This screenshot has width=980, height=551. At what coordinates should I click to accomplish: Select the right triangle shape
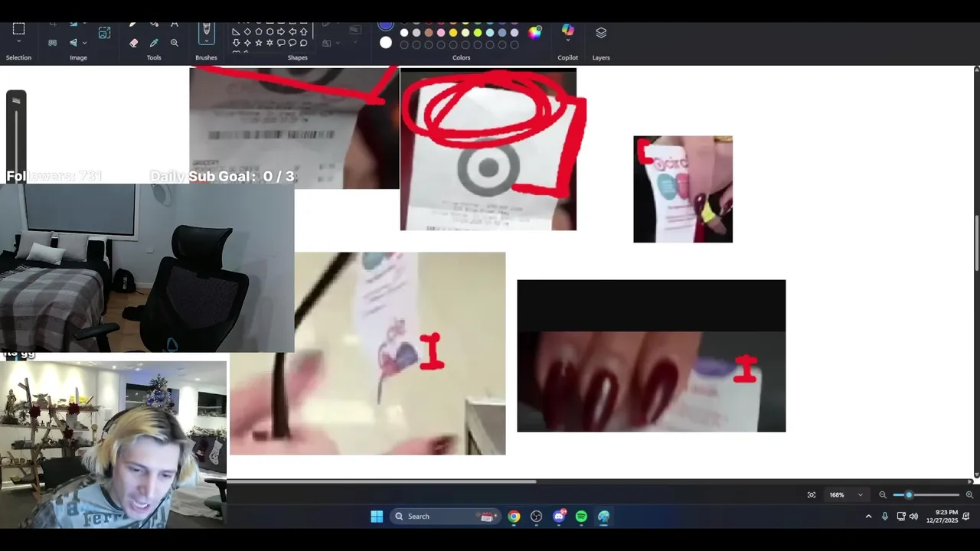[236, 32]
